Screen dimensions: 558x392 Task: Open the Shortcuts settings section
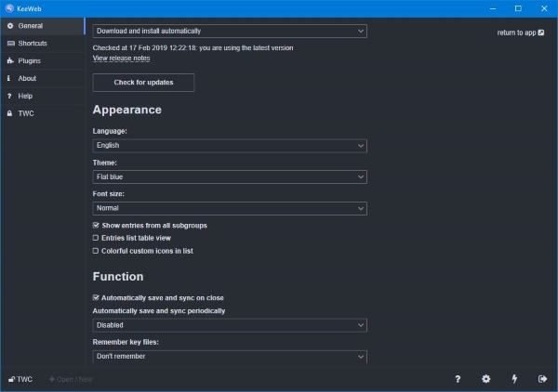43,44
